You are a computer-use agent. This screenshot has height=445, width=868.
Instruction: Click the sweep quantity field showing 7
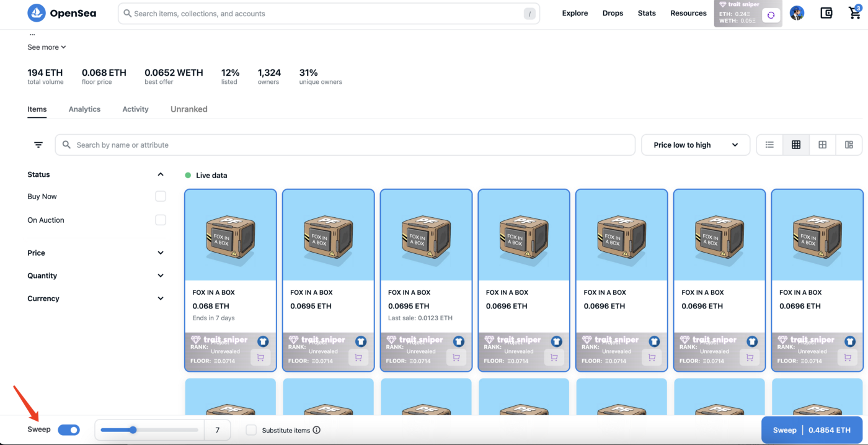pos(217,430)
